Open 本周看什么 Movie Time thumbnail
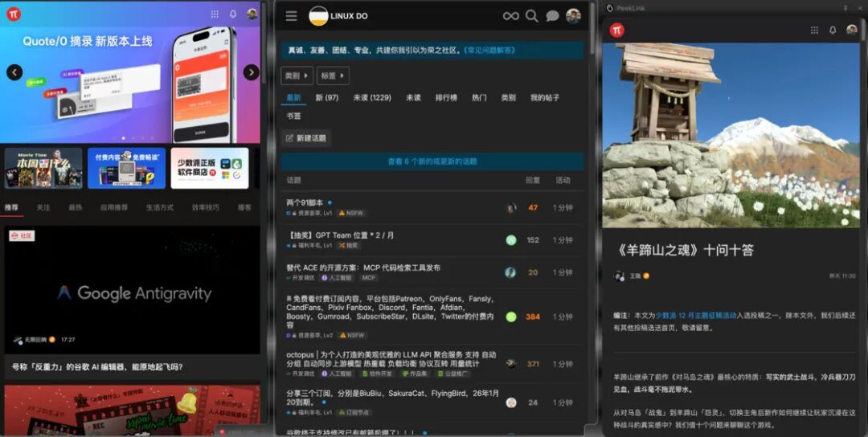This screenshot has height=437, width=868. click(x=43, y=168)
